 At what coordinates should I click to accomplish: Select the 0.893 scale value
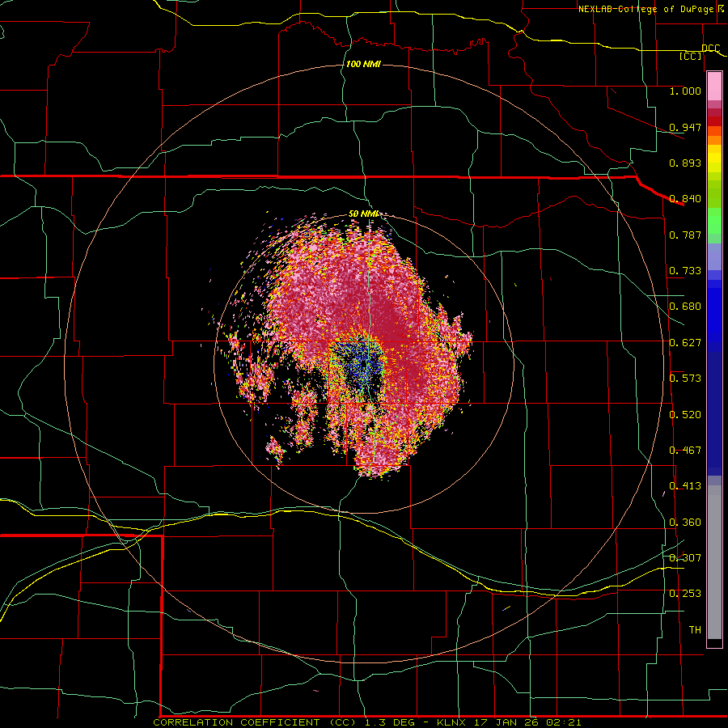point(685,163)
